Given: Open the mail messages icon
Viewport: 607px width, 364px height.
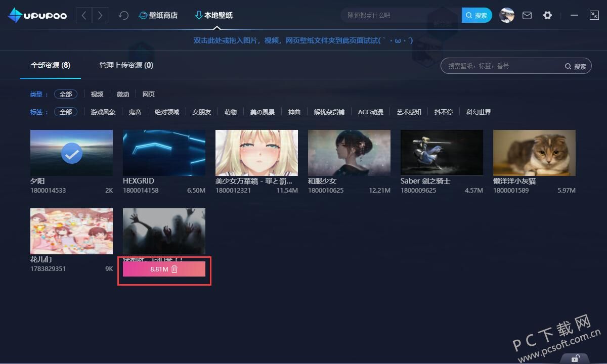Looking at the screenshot, I should click(x=527, y=16).
